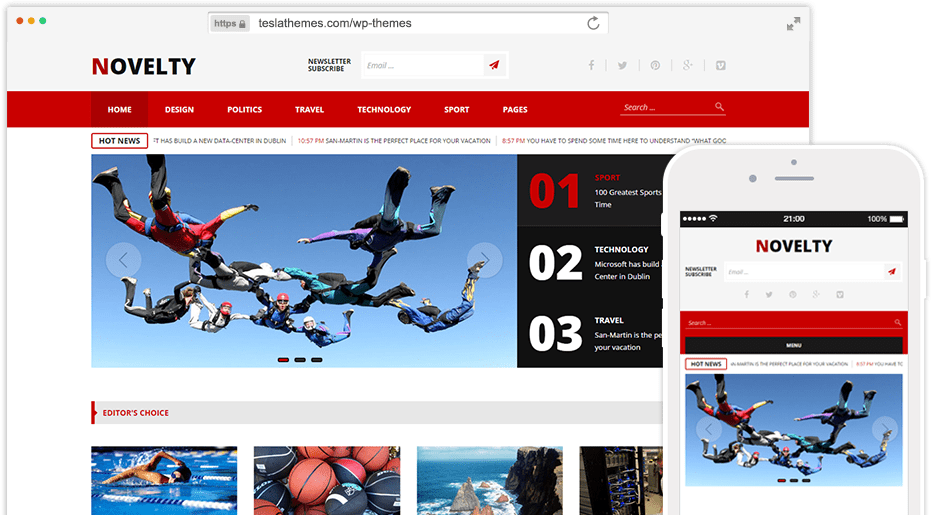Open Pinterest icon in desktop header

click(655, 65)
